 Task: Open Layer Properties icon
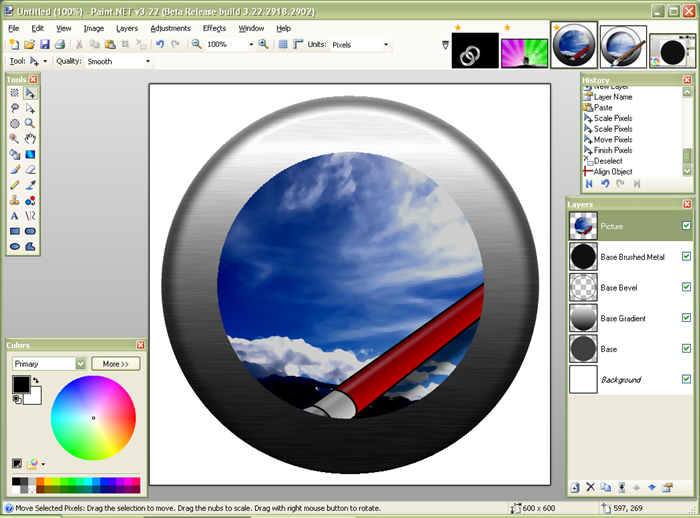[x=667, y=487]
